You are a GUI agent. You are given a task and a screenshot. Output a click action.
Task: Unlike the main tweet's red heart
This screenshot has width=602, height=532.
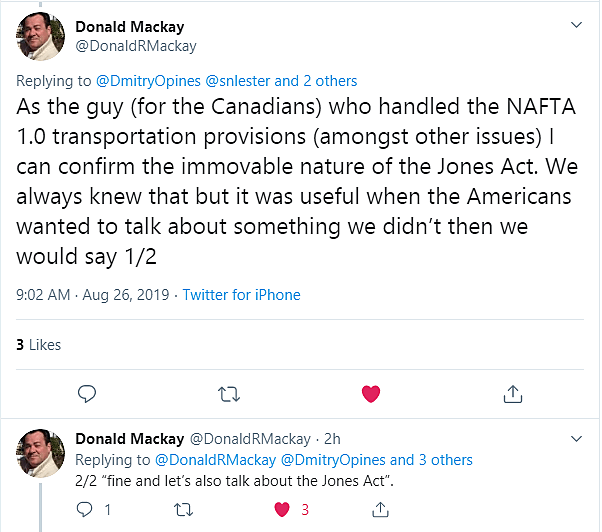pyautogui.click(x=371, y=394)
